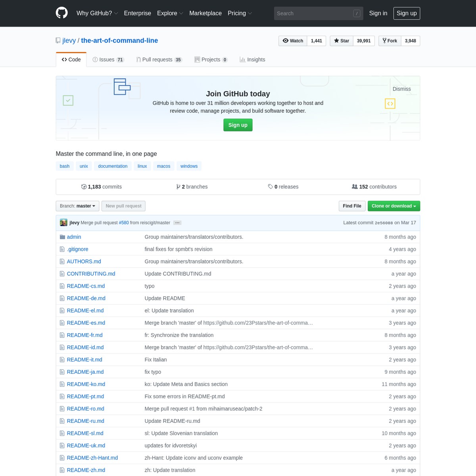This screenshot has width=476, height=476.
Task: Focus the Search input field
Action: point(313,13)
